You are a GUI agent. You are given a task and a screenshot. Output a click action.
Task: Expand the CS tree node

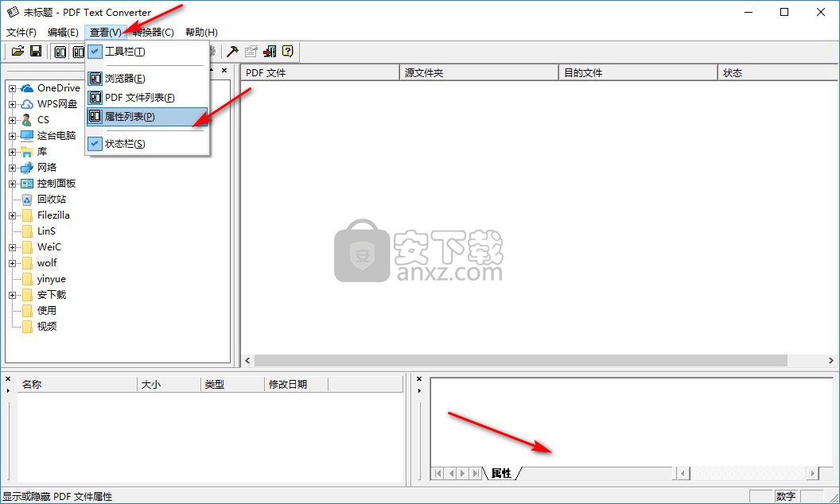pyautogui.click(x=12, y=120)
